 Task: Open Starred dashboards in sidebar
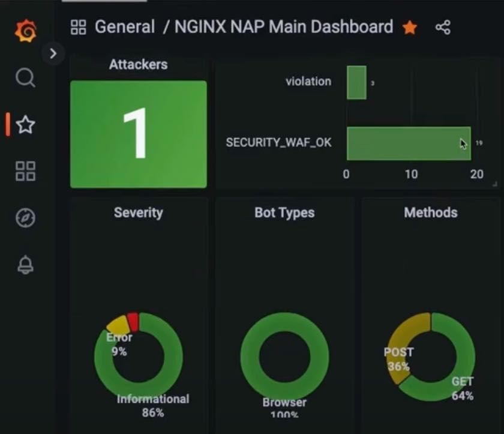[x=25, y=125]
